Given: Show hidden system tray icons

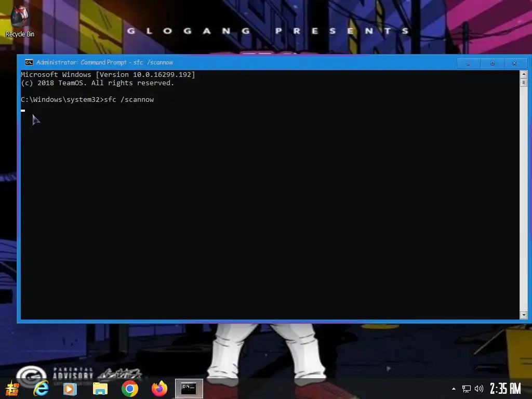Looking at the screenshot, I should pyautogui.click(x=454, y=389).
